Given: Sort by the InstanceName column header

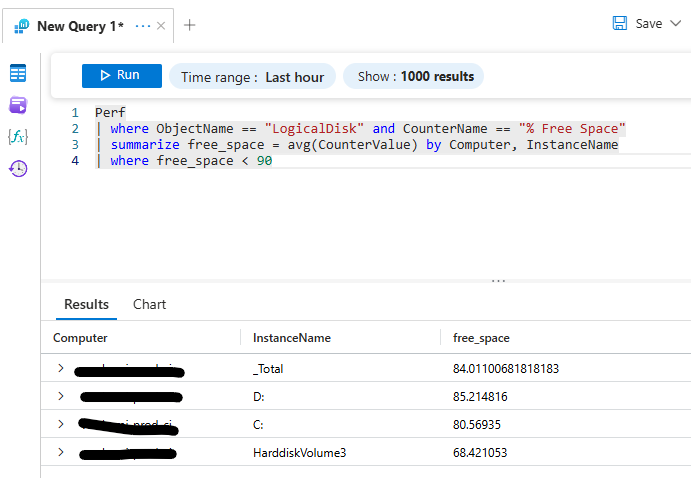Looking at the screenshot, I should [x=292, y=338].
